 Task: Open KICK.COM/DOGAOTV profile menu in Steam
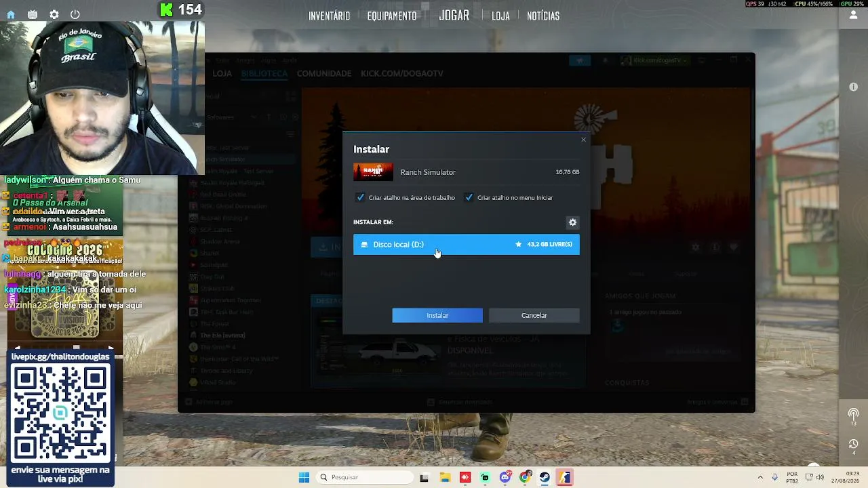(402, 73)
